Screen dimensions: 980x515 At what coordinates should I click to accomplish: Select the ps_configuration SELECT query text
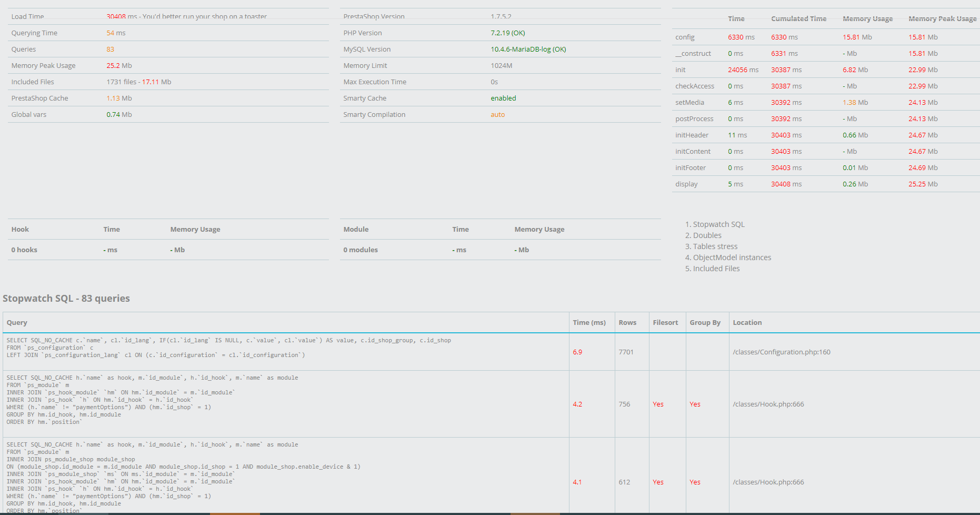[229, 348]
